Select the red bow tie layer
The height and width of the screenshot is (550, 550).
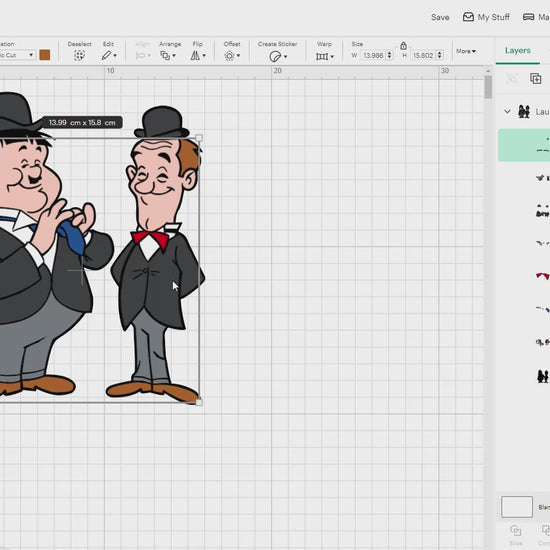tap(542, 276)
